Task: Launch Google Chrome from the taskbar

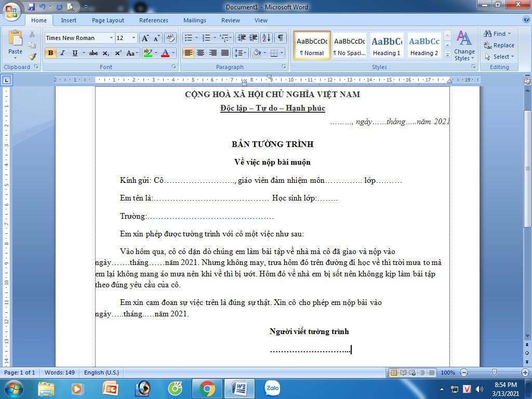Action: click(207, 389)
